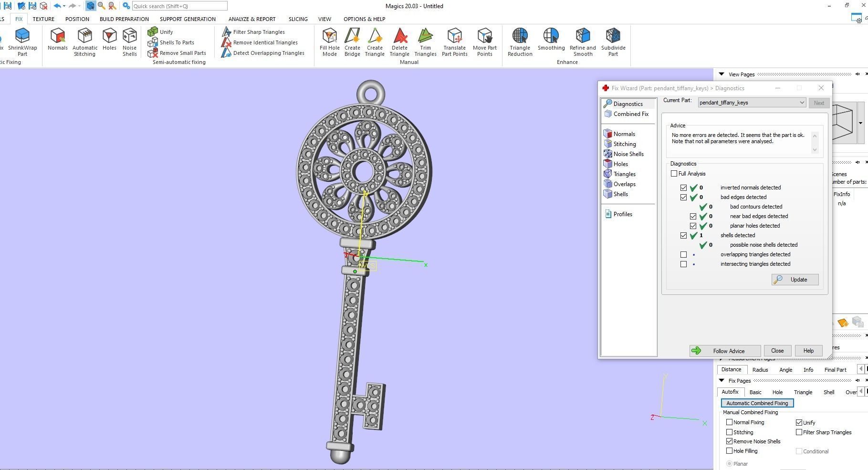
Task: Uncheck Remove Noise Shells option
Action: [x=729, y=441]
